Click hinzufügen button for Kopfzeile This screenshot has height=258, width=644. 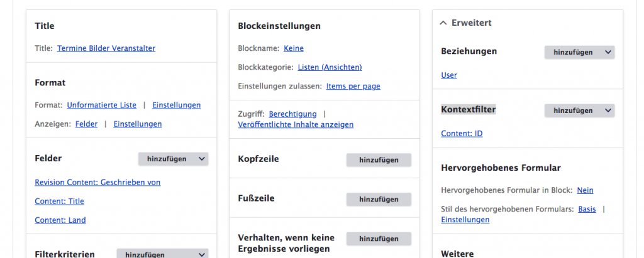[x=379, y=160]
